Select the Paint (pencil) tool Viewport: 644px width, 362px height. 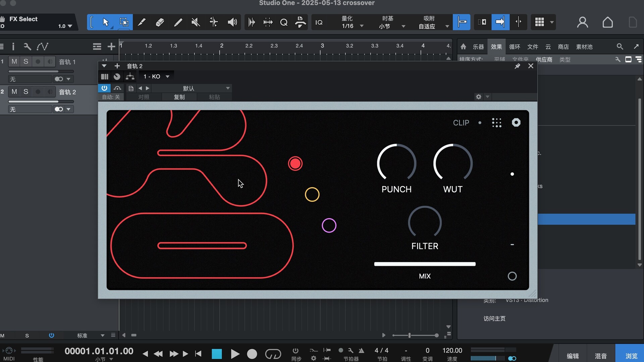pyautogui.click(x=178, y=22)
